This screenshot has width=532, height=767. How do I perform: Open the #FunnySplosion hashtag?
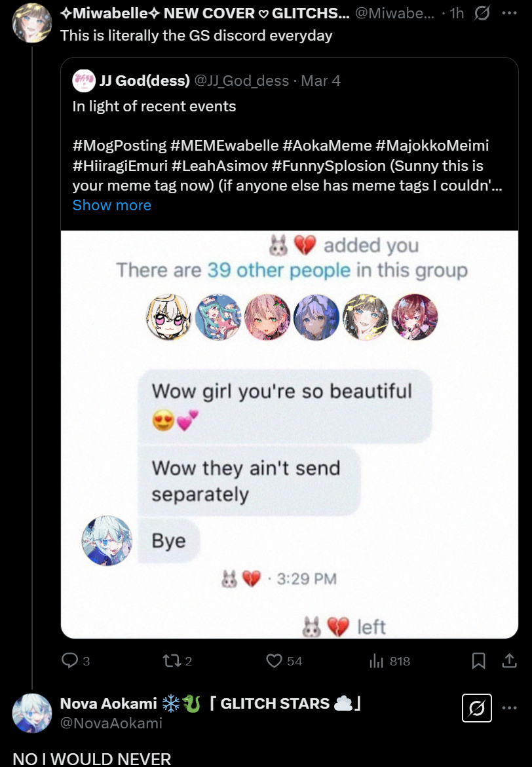point(328,166)
